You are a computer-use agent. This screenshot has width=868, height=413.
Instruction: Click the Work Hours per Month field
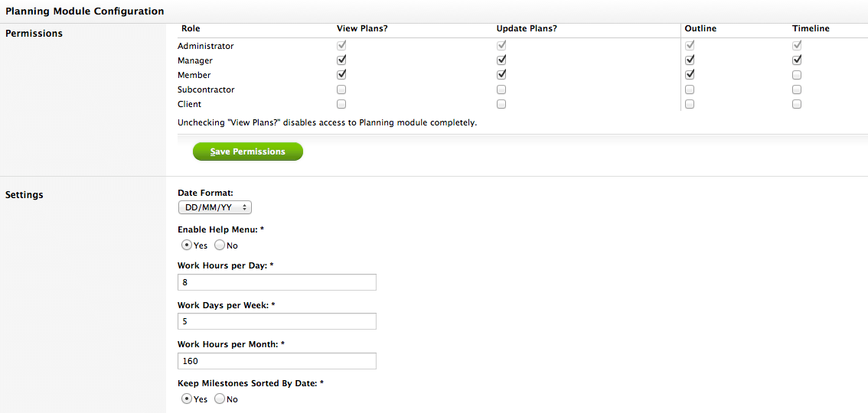(277, 361)
